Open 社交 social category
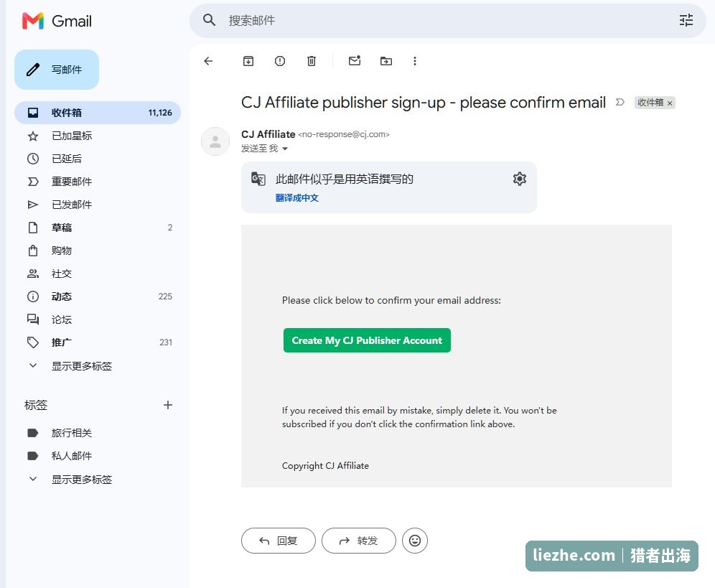The image size is (715, 588). 98,274
